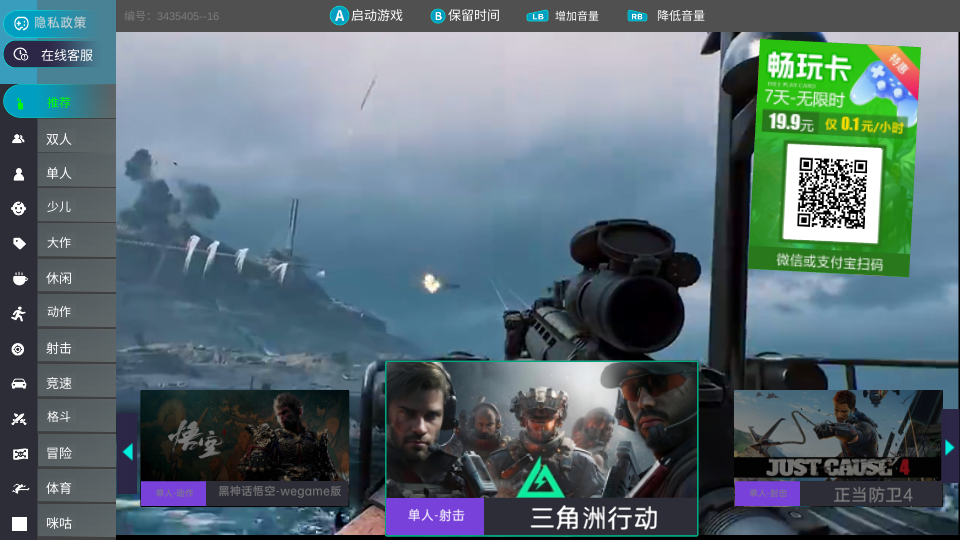Select the 黑神话悟空-wegame版 game thumbnail
Screen dimensions: 960x540
pyautogui.click(x=245, y=436)
